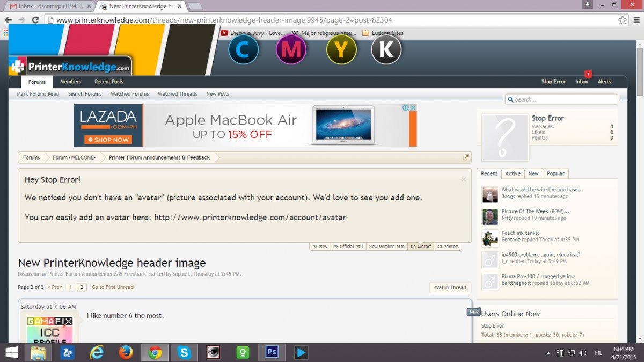This screenshot has width=644, height=362.
Task: Open Skype icon in taskbar
Action: pyautogui.click(x=184, y=352)
